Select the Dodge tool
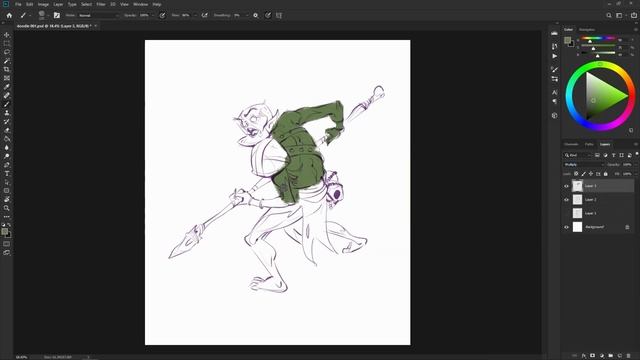 [x=7, y=156]
